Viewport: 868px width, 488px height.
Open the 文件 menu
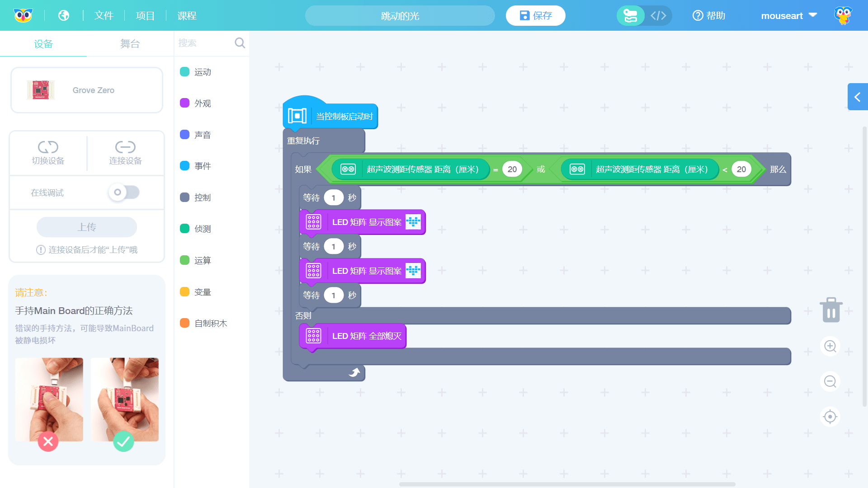coord(104,16)
